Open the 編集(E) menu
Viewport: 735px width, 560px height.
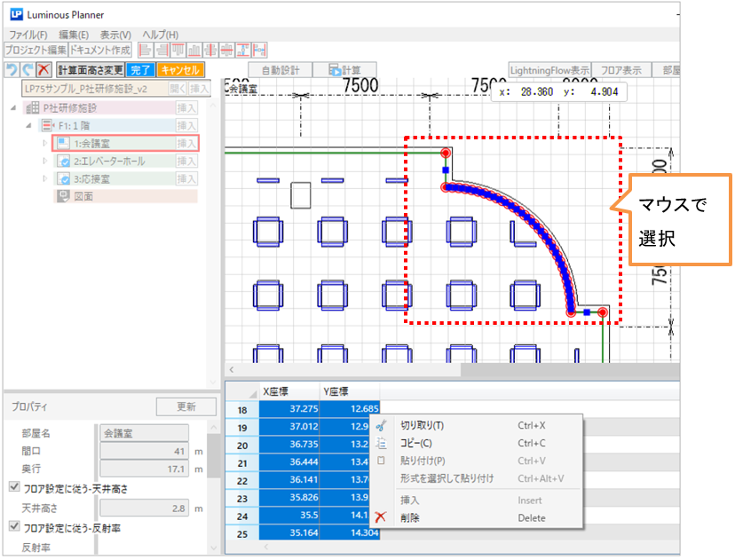(x=74, y=34)
